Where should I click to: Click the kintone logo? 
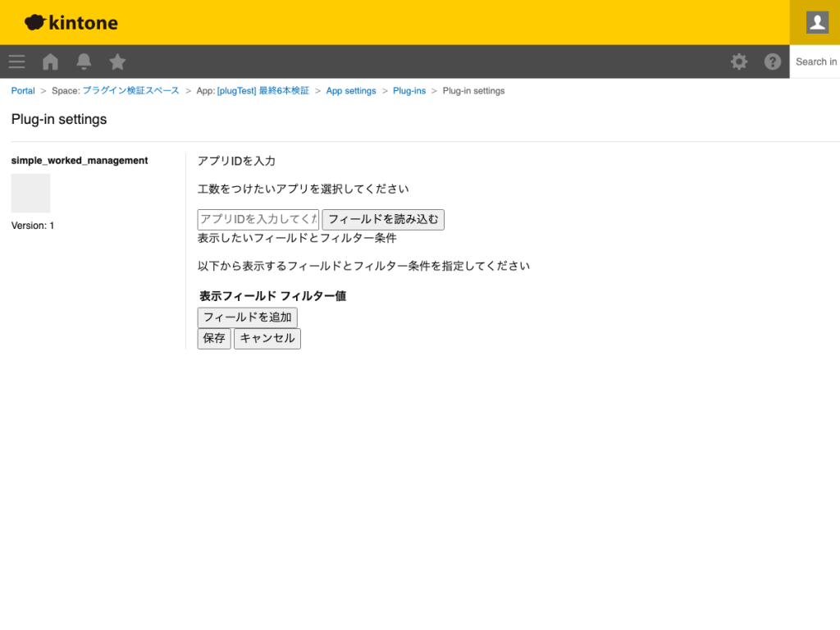(x=71, y=22)
